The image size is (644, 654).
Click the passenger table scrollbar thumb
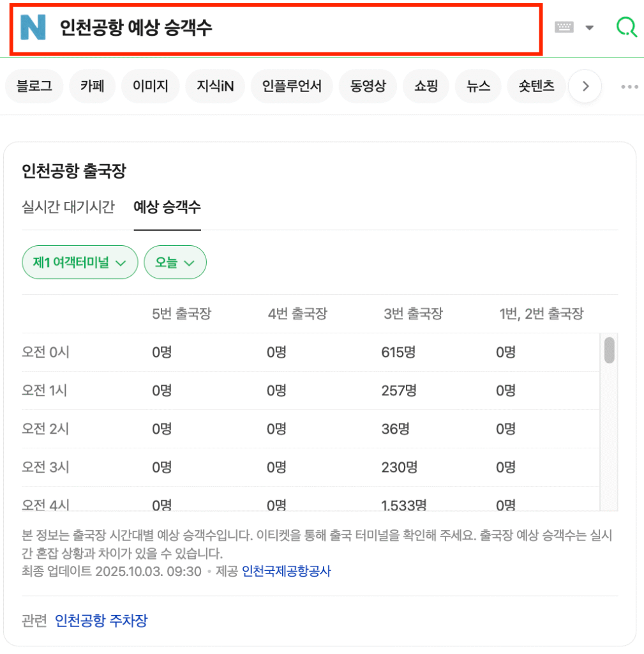click(x=610, y=351)
